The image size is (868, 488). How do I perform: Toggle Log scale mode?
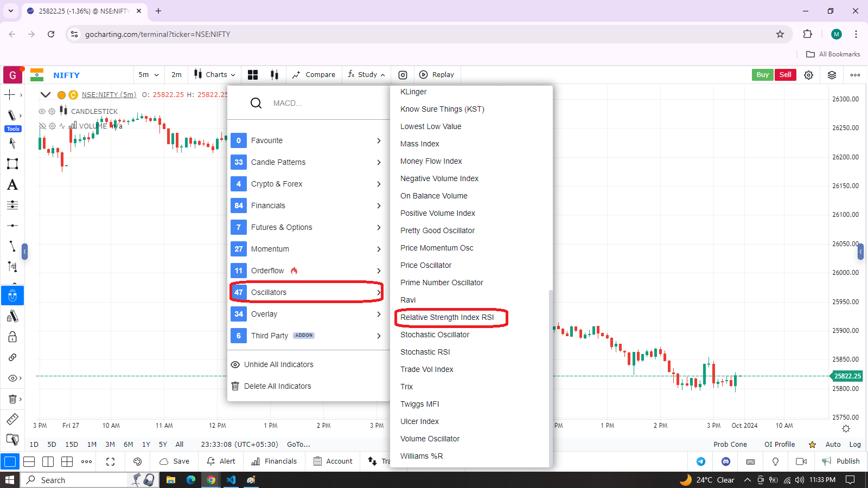(855, 444)
